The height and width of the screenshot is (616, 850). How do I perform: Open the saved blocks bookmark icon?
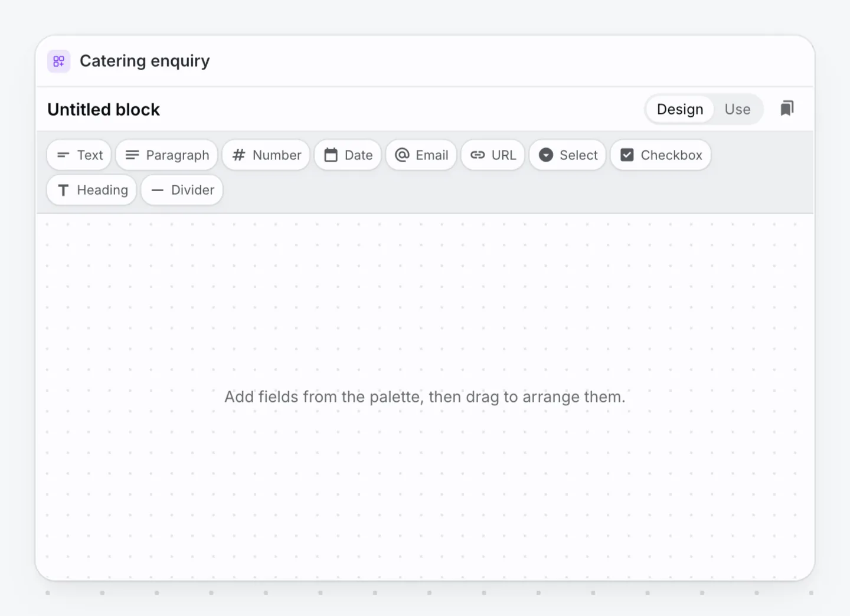tap(787, 109)
